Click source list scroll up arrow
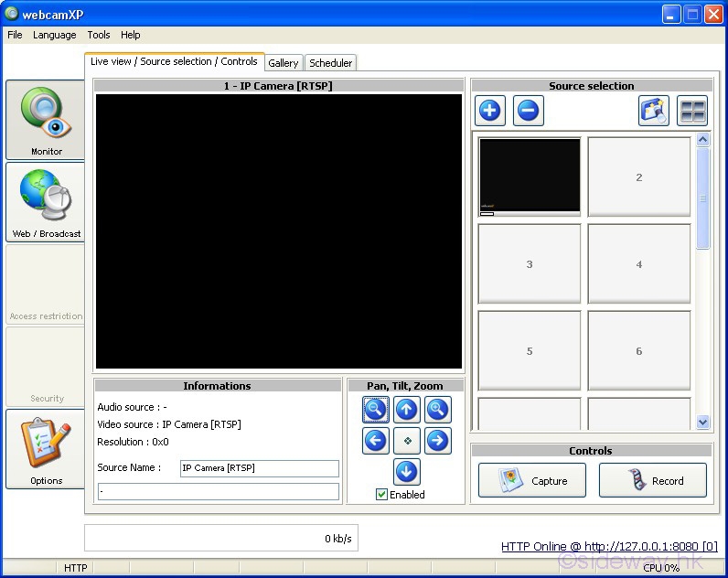Image resolution: width=728 pixels, height=578 pixels. click(703, 140)
